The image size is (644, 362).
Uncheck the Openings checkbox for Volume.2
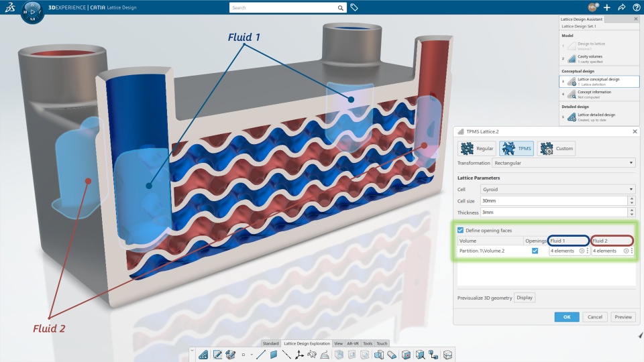[x=535, y=251]
